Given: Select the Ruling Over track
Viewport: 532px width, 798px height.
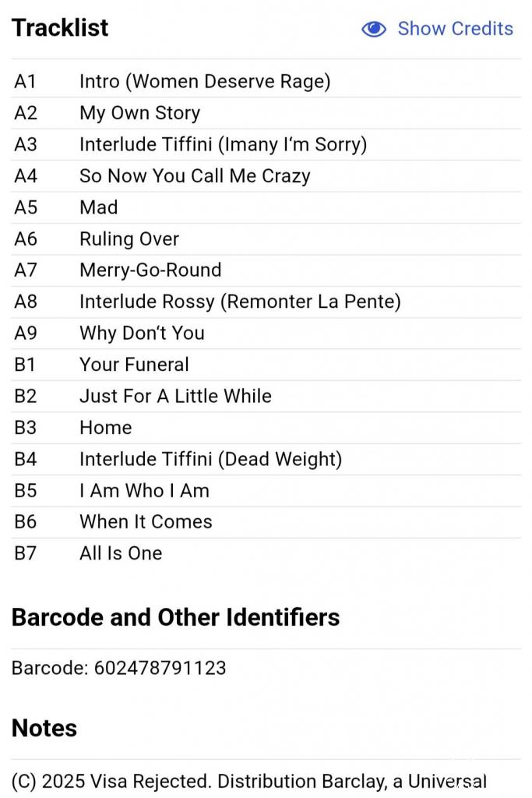Looking at the screenshot, I should pyautogui.click(x=129, y=239).
